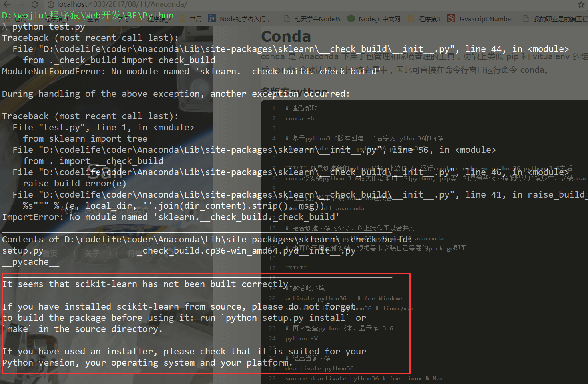Image resolution: width=588 pixels, height=384 pixels.
Task: Go to the 首页 navigation button
Action: (x=50, y=253)
